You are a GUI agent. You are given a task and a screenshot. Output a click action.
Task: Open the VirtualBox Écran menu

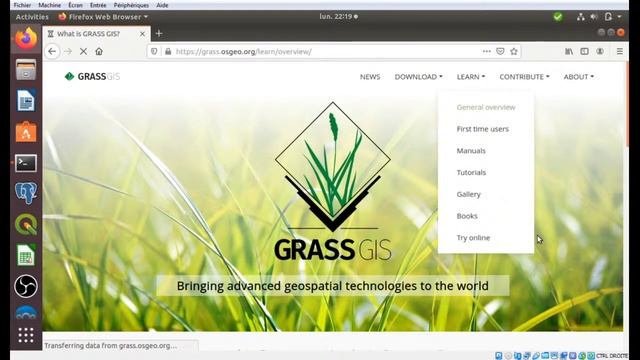pyautogui.click(x=75, y=5)
